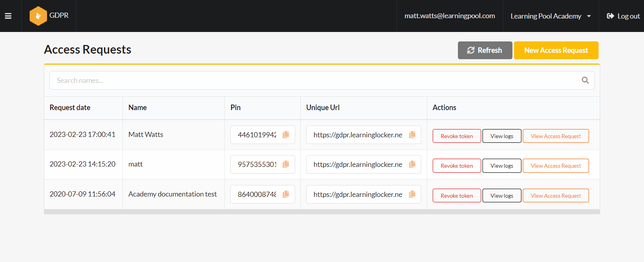This screenshot has height=262, width=644.
Task: View logs for the matt request
Action: tap(502, 166)
